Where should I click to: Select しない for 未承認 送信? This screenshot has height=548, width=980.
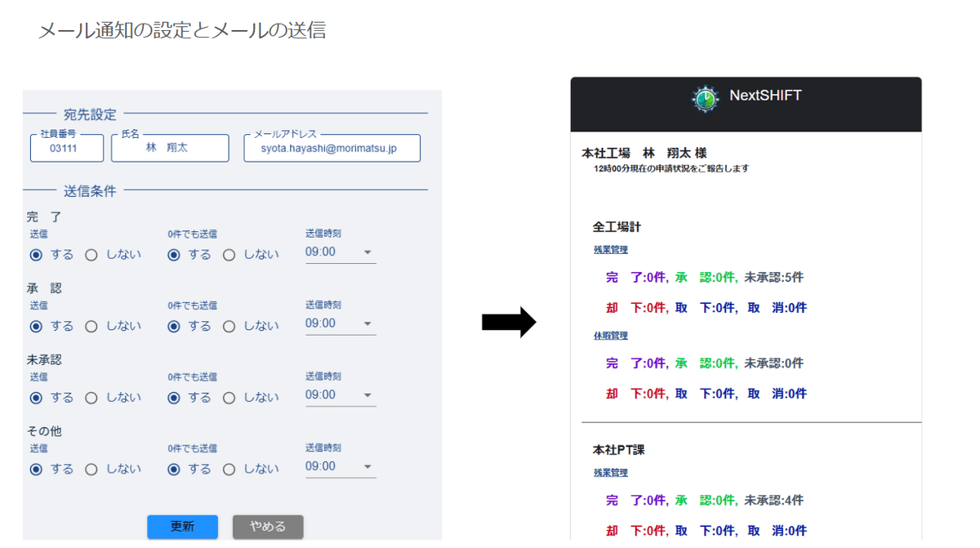(x=91, y=397)
